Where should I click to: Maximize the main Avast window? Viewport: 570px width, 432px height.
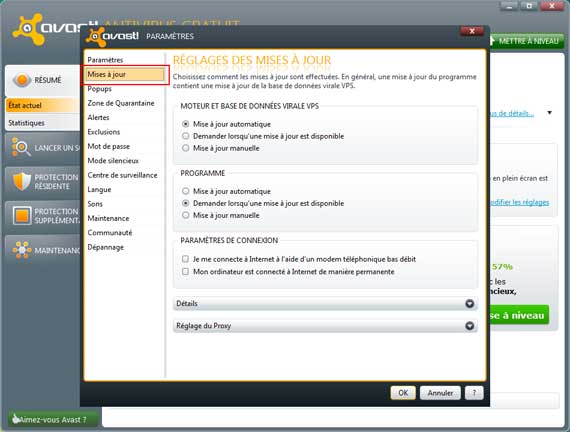point(529,6)
